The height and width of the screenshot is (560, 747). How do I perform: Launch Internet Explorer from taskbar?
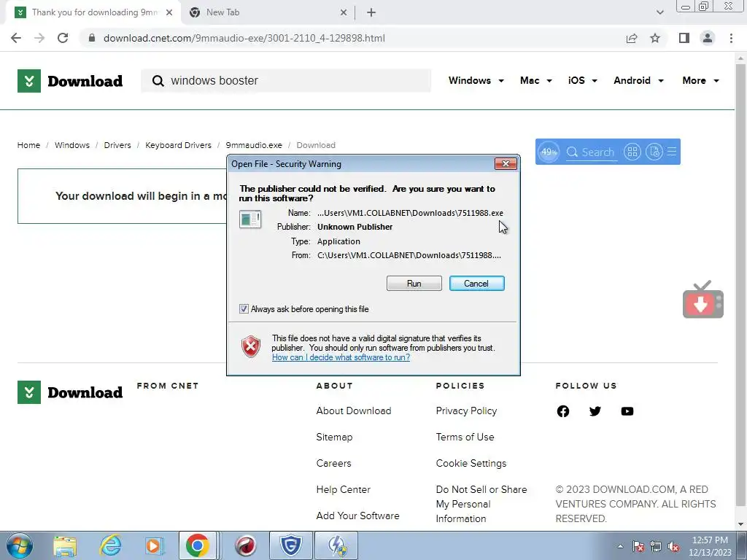tap(110, 545)
